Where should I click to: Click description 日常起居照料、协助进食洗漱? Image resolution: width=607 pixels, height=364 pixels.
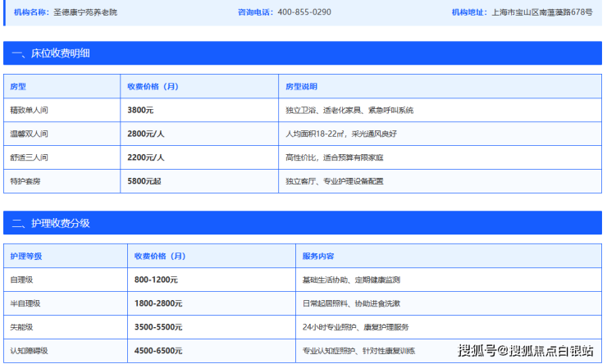[352, 303]
